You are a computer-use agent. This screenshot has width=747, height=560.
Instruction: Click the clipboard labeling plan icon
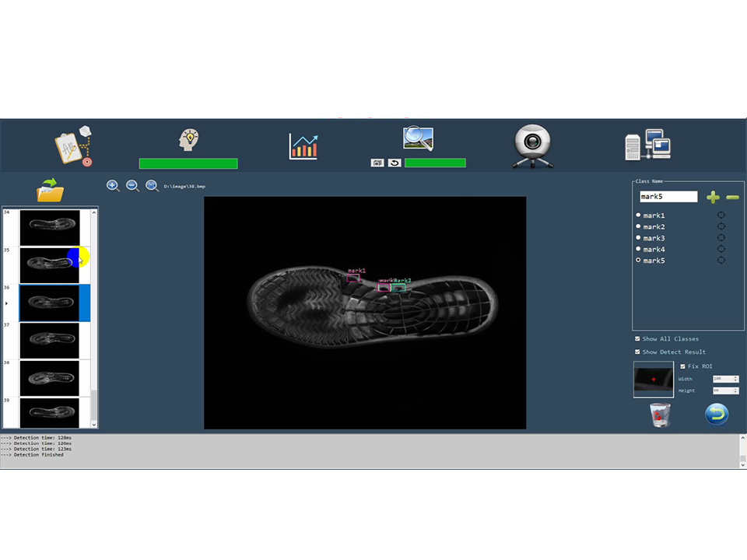pos(74,147)
